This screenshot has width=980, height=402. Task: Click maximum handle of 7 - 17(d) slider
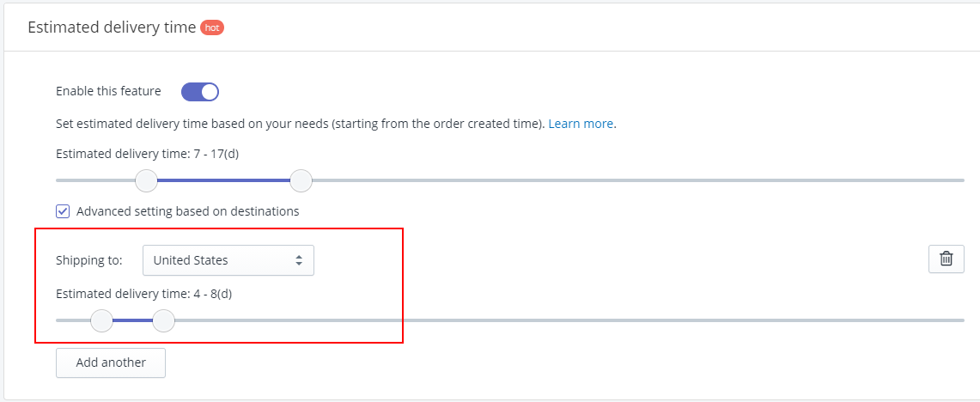301,180
